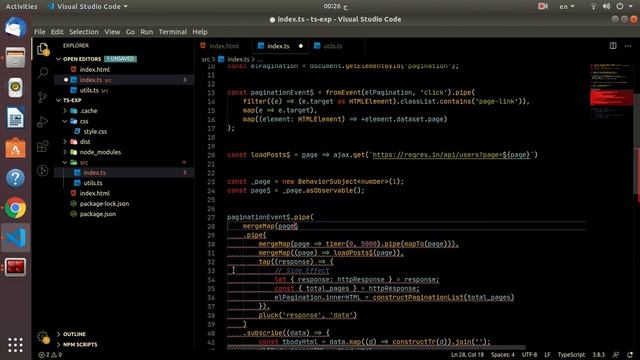The image size is (640, 360).
Task: Open the timeline icon in activity bar
Action: pyautogui.click(x=43, y=171)
